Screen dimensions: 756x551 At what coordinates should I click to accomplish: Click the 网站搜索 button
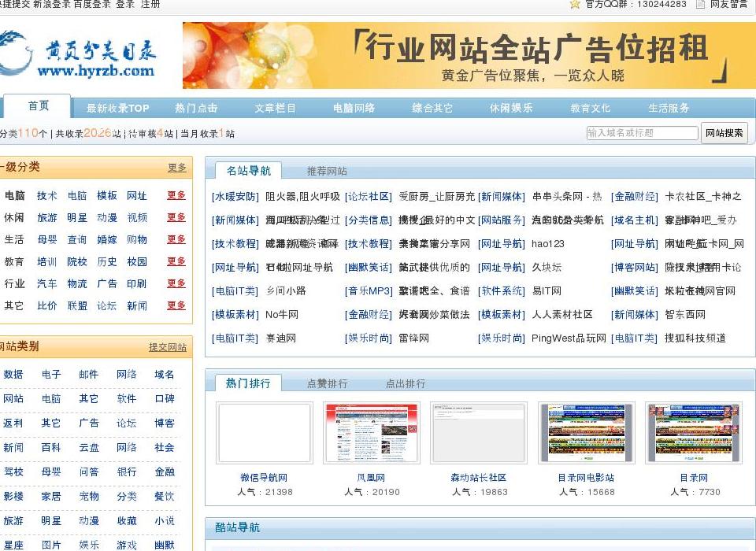click(724, 133)
